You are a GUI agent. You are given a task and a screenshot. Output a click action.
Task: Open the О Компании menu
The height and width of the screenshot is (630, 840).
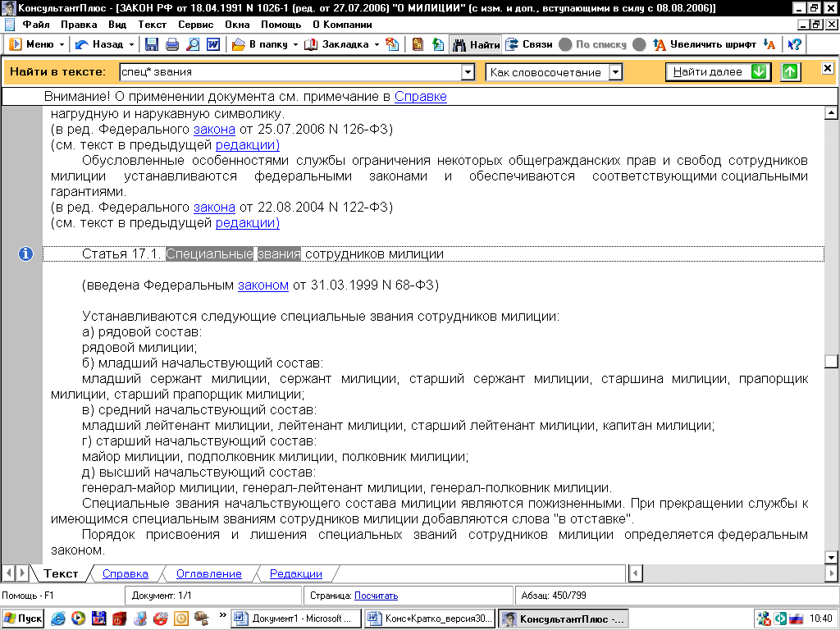coord(342,25)
